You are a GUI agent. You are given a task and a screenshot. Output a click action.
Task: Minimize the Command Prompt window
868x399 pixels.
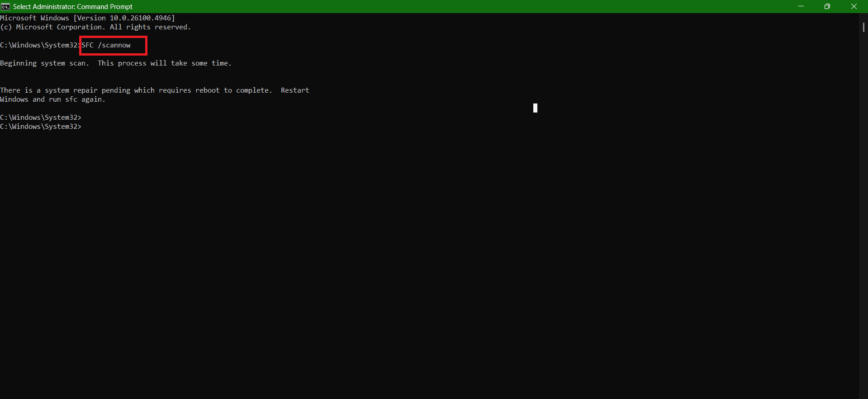click(801, 6)
